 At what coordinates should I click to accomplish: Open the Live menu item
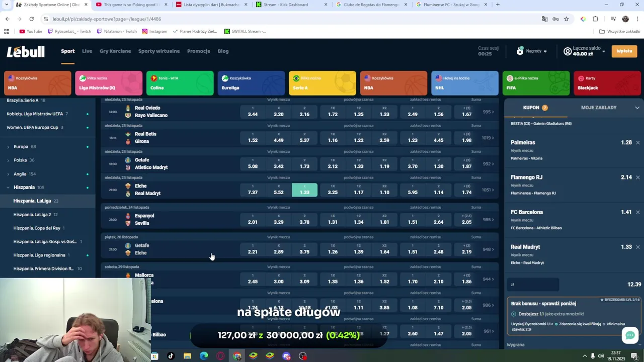click(87, 51)
